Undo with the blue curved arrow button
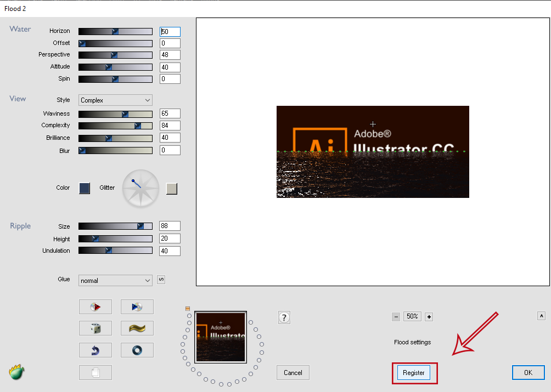 click(x=95, y=350)
